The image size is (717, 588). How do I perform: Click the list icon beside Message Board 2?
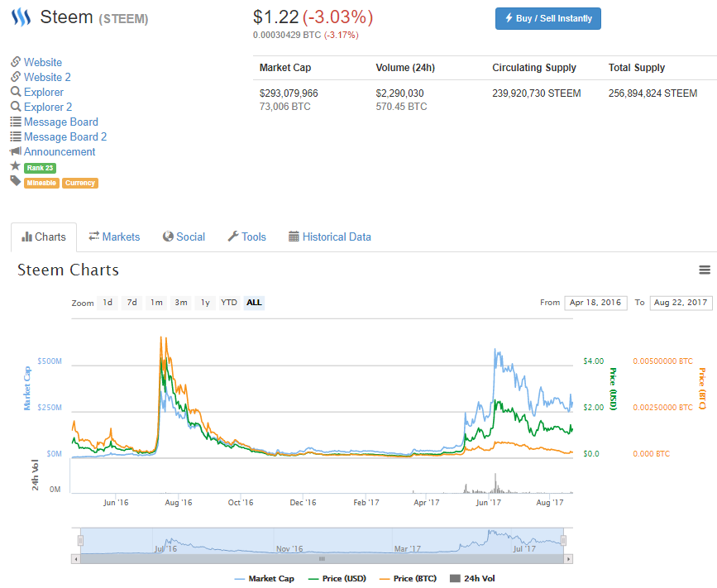16,136
